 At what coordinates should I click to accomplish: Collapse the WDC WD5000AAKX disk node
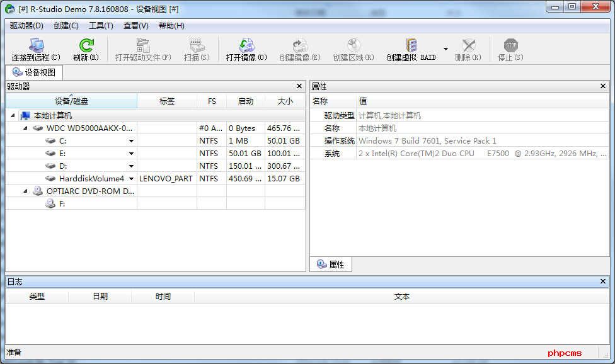pos(25,128)
